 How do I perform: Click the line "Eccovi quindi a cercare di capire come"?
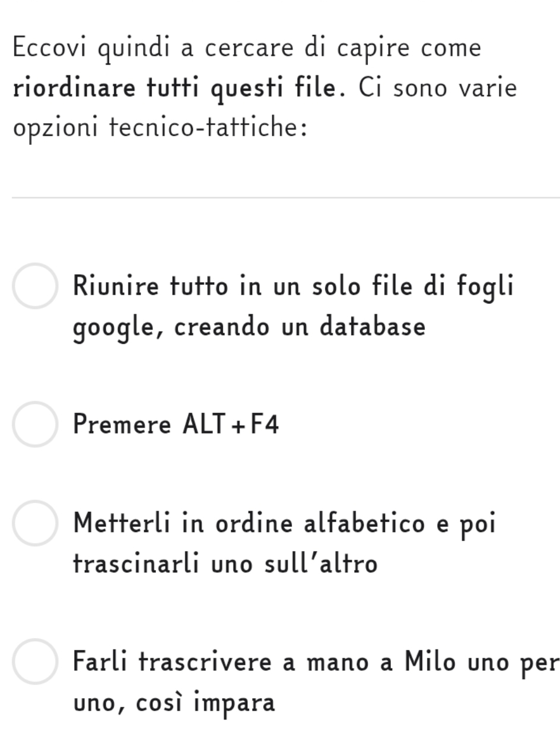[x=247, y=48]
